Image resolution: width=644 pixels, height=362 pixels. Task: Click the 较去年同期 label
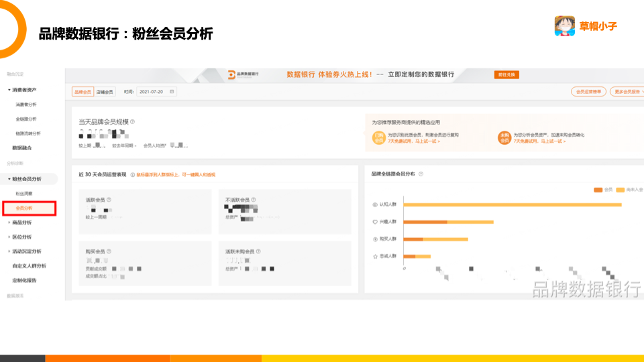click(x=123, y=145)
